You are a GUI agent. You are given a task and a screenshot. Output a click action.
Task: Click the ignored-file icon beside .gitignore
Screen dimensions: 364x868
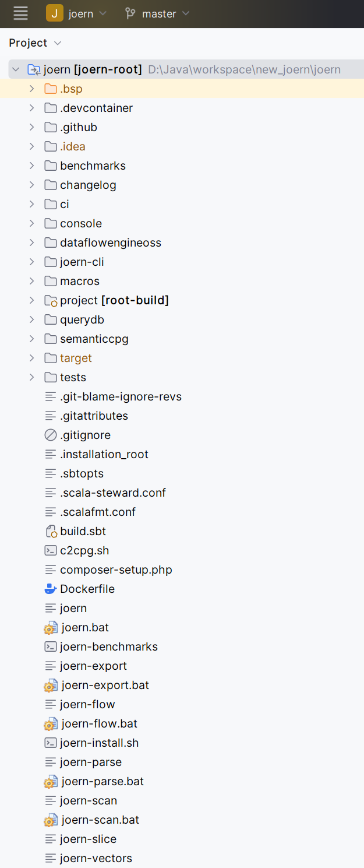51,435
